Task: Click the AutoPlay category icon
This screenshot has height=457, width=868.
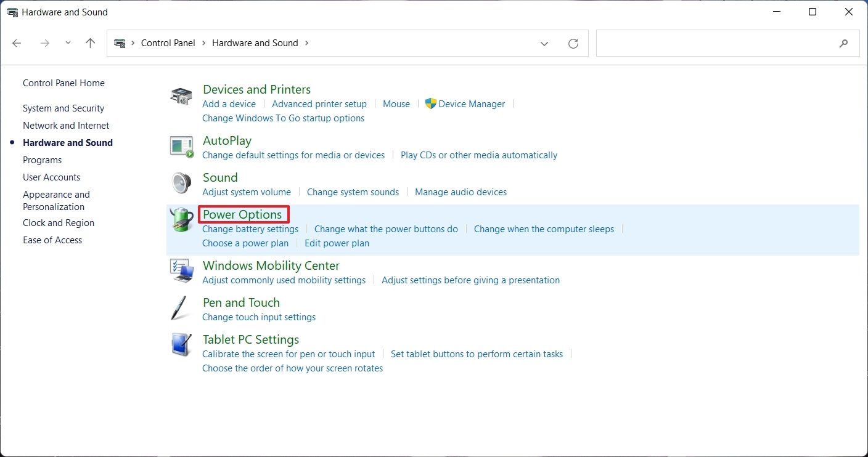Action: click(x=181, y=147)
